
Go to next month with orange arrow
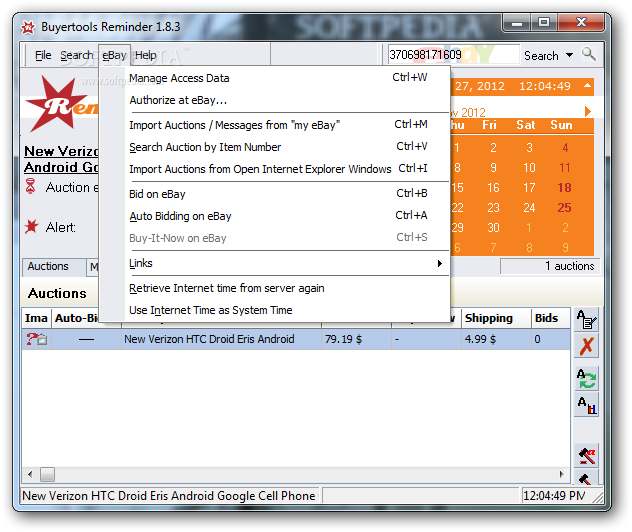point(588,111)
